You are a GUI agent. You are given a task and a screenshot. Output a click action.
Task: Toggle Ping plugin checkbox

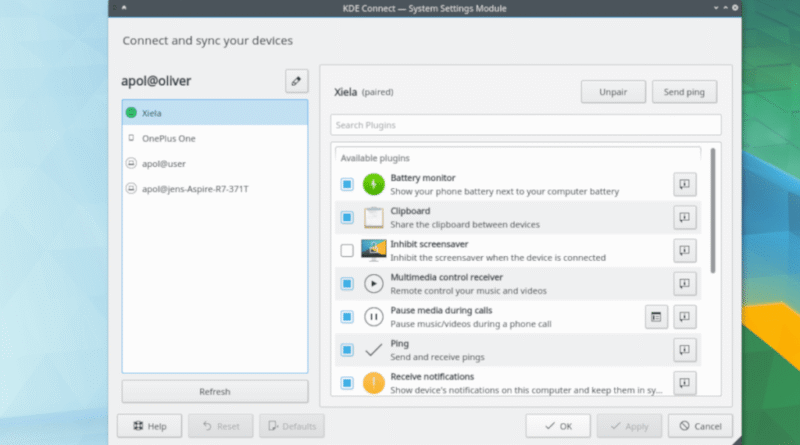pos(347,350)
